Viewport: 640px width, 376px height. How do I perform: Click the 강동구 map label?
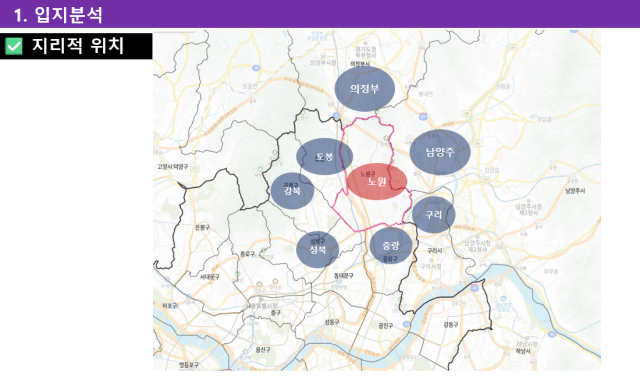pyautogui.click(x=451, y=325)
